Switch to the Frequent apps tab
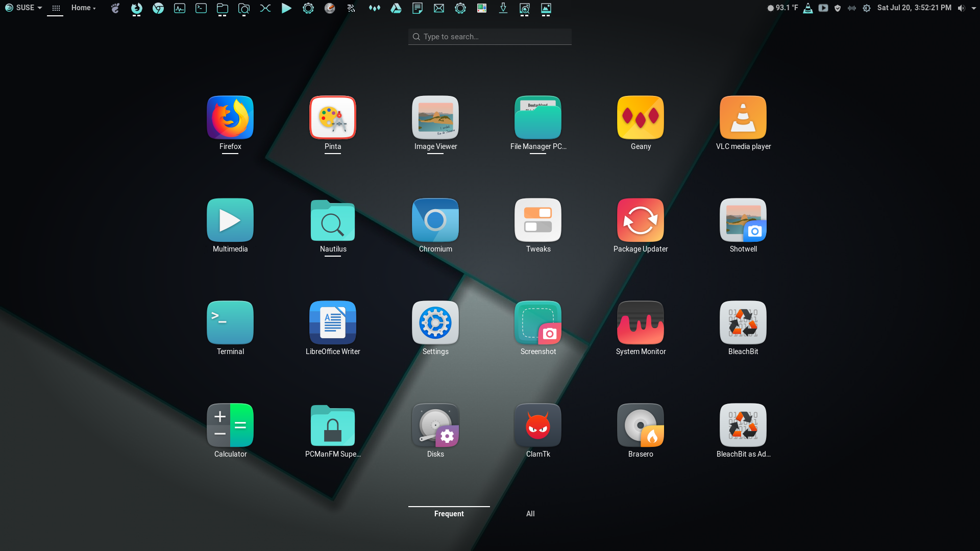The image size is (980, 551). (449, 514)
